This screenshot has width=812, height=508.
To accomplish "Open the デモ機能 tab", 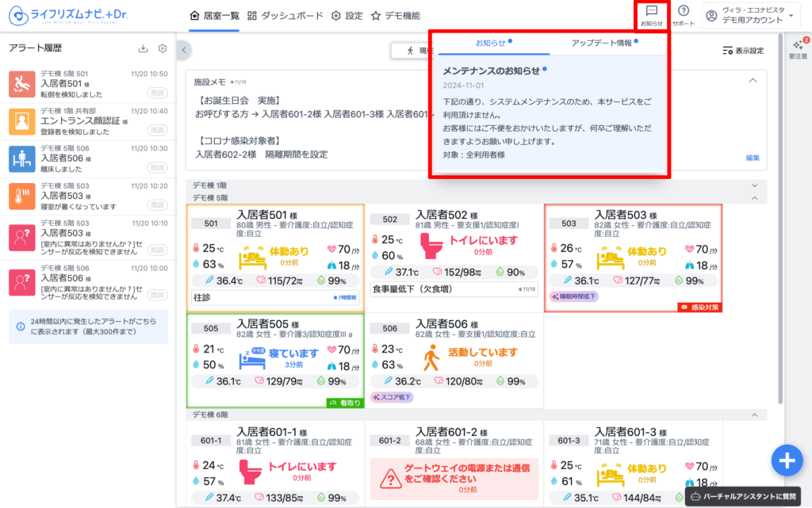I will tap(396, 16).
